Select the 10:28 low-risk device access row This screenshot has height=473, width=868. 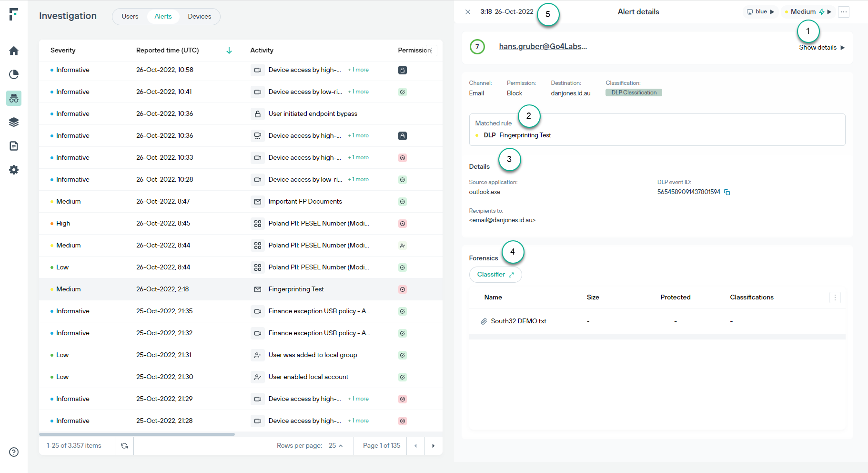[x=241, y=180]
